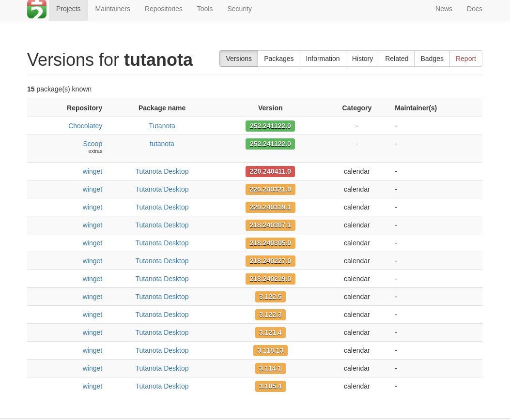This screenshot has height=420, width=510.
Task: Open the Chocolatey repository link
Action: point(85,126)
